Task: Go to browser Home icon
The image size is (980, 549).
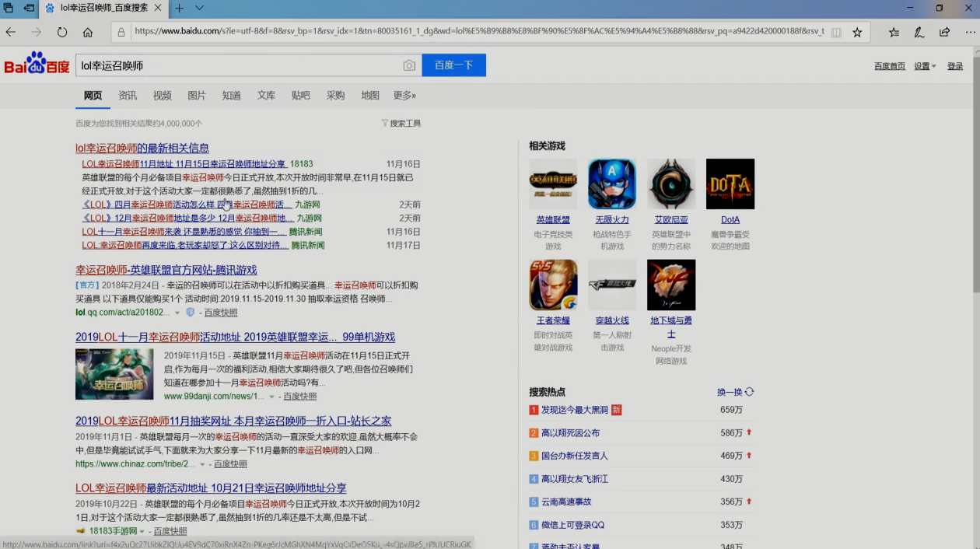Action: click(x=88, y=32)
